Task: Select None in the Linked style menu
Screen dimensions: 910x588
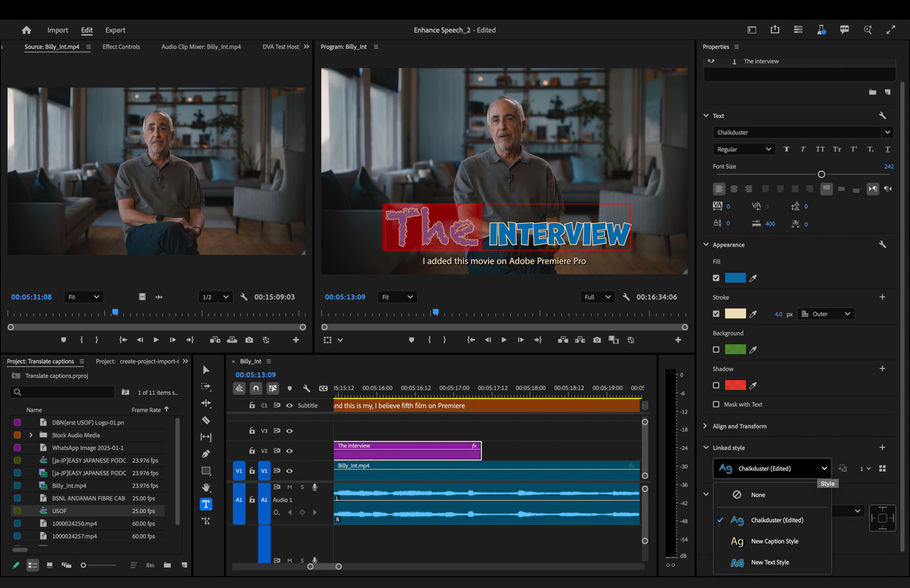Action: pos(757,494)
